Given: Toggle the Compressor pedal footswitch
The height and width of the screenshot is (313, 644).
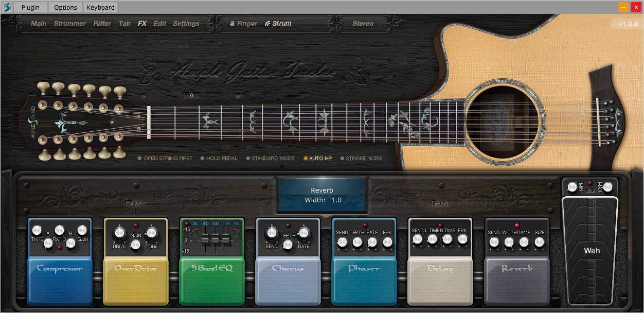Looking at the screenshot, I should pyautogui.click(x=60, y=281).
